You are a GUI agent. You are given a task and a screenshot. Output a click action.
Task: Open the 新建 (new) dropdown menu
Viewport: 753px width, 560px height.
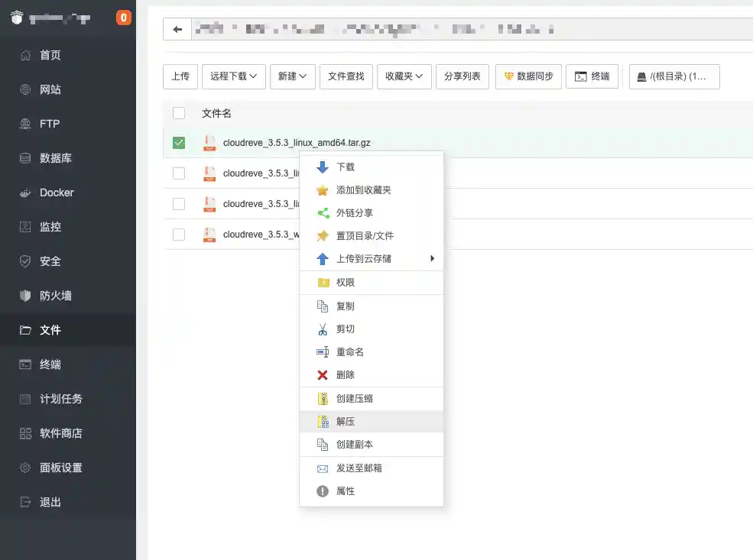[291, 76]
